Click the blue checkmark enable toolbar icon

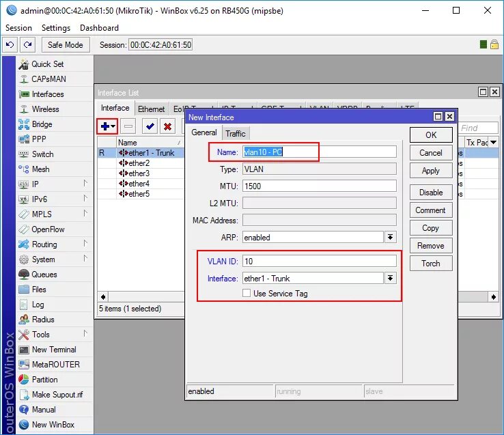click(x=150, y=126)
